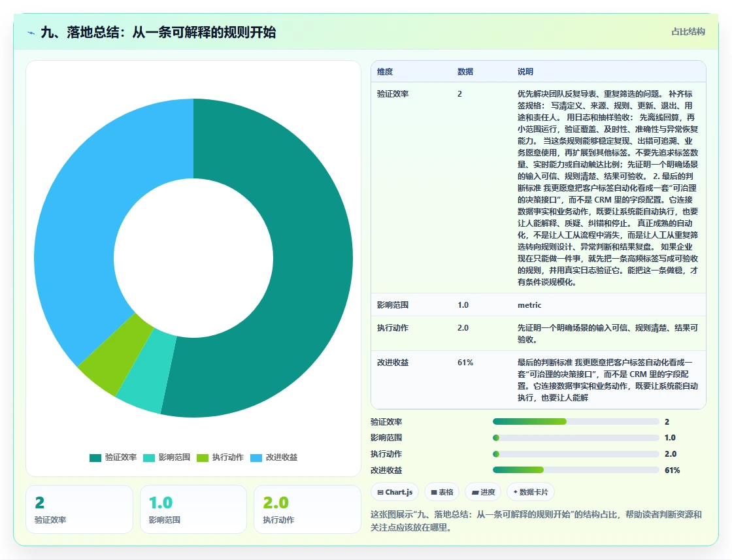Click the 影响范围 stat card showing 1.0
The height and width of the screenshot is (560, 732).
coord(193,509)
